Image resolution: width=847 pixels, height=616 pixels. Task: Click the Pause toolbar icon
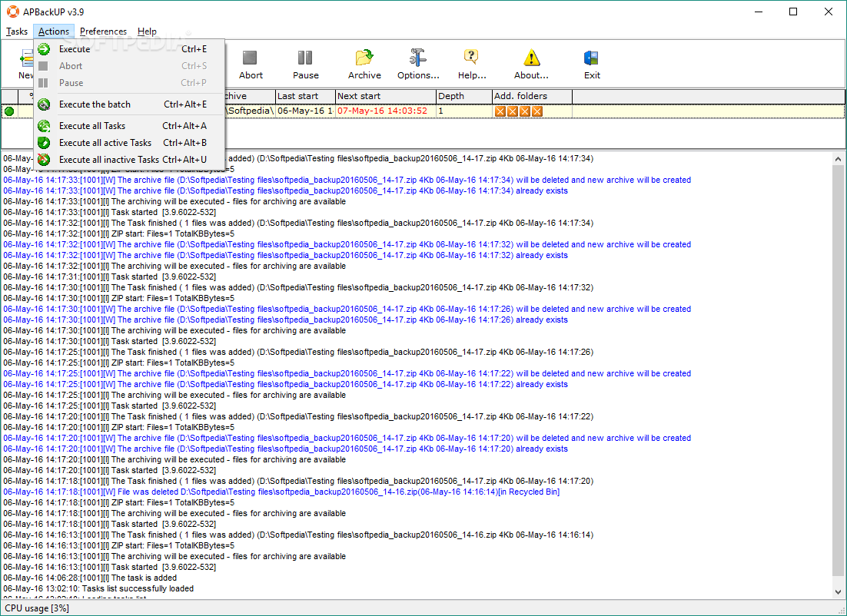(305, 58)
